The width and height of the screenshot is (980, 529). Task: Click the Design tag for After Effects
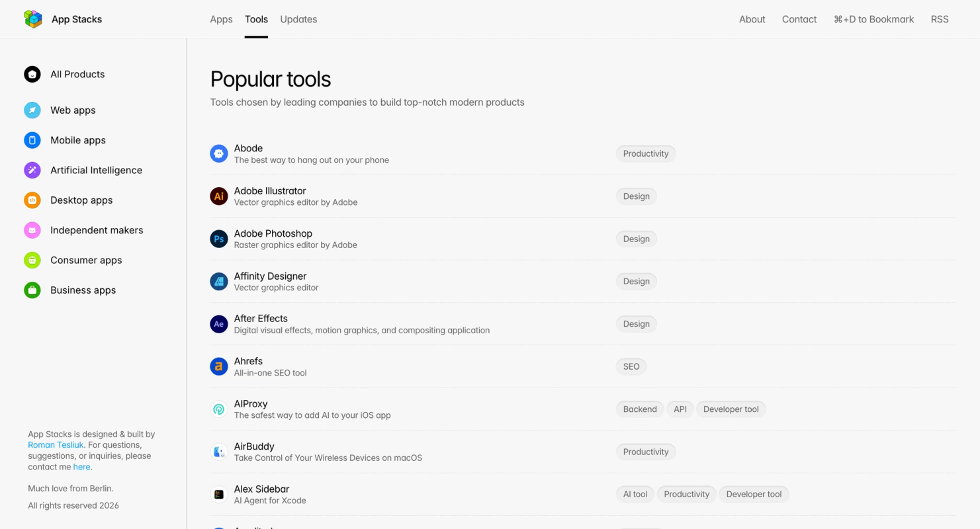(x=636, y=324)
